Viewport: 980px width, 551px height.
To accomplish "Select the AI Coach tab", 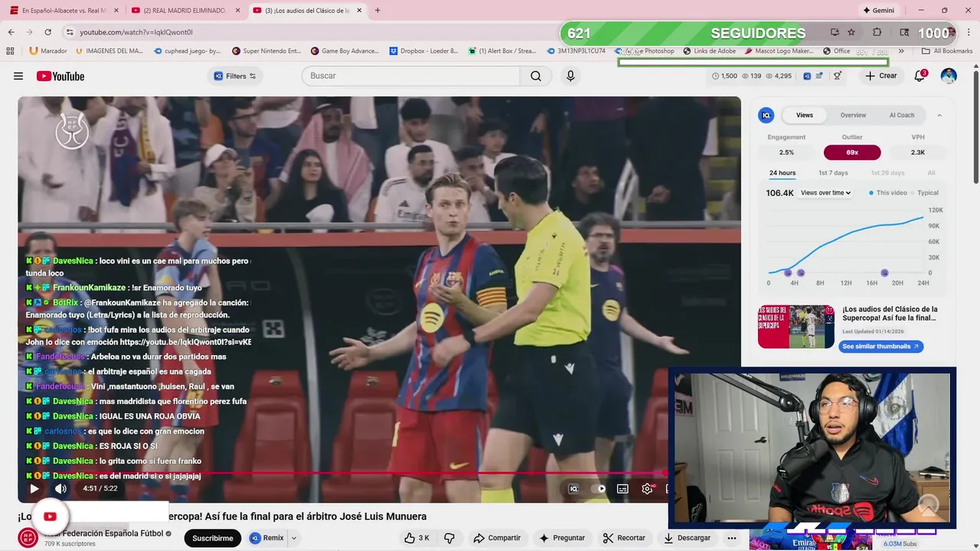I will pyautogui.click(x=901, y=115).
